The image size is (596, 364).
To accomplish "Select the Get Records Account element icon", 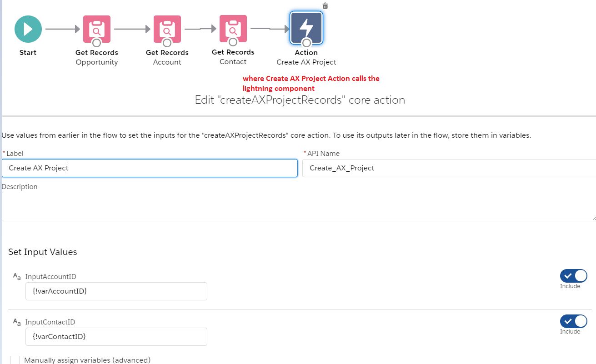I will pos(167,29).
